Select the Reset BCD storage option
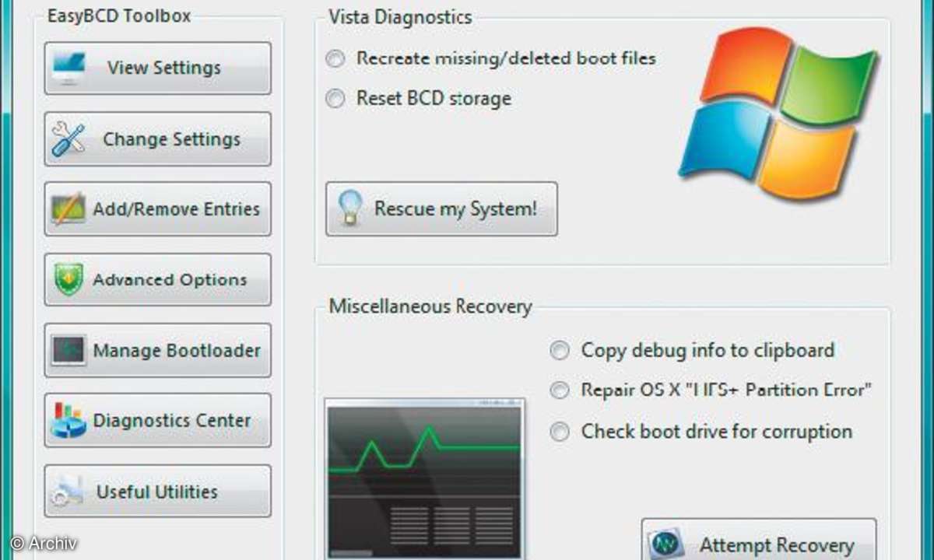 (420, 99)
